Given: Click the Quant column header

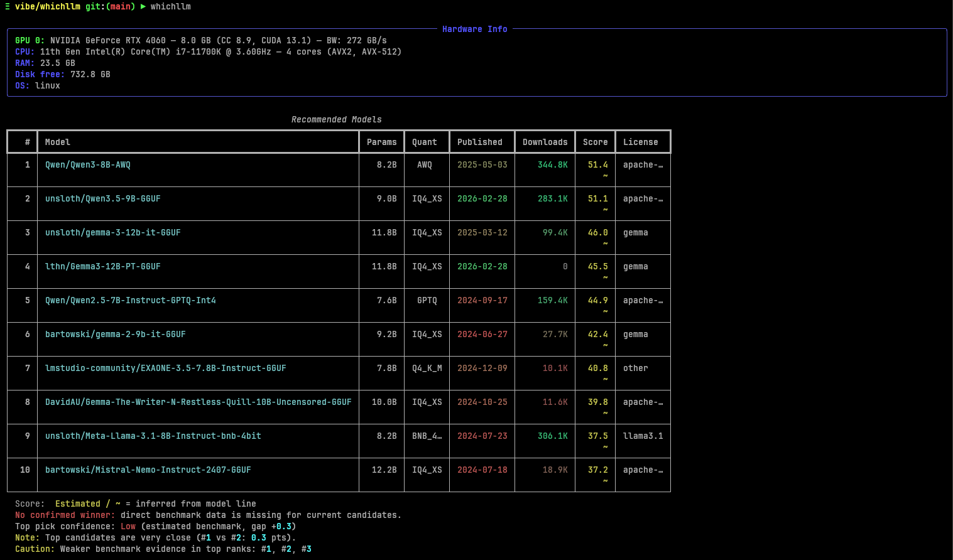Looking at the screenshot, I should tap(425, 143).
